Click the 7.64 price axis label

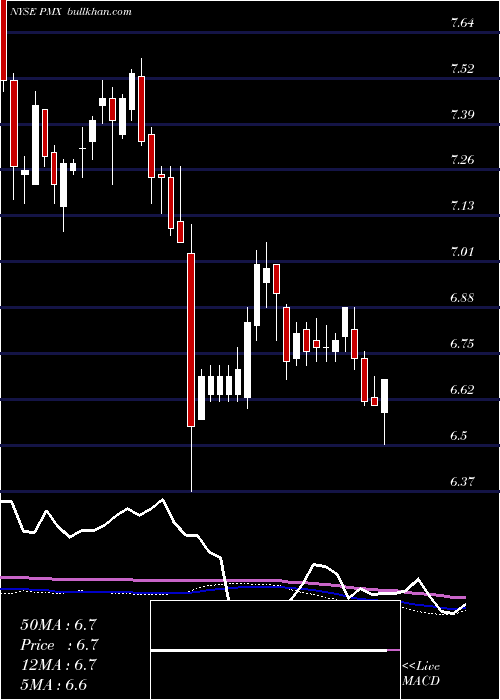pyautogui.click(x=462, y=24)
